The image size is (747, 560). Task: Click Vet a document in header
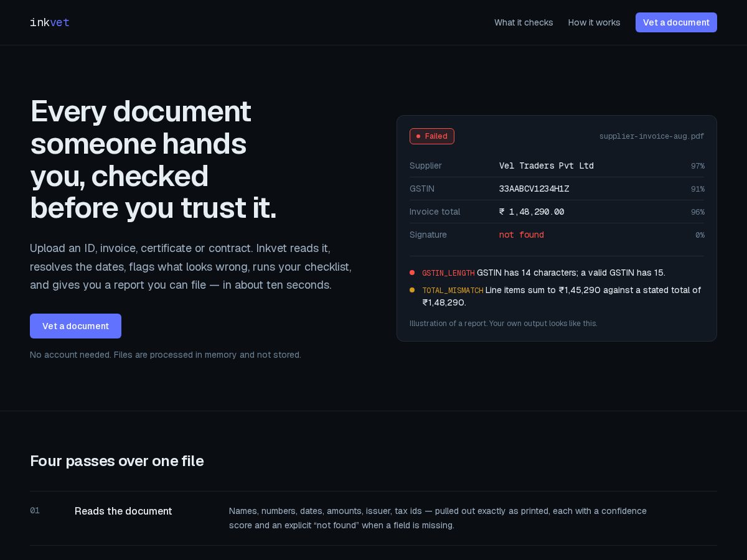click(x=676, y=22)
